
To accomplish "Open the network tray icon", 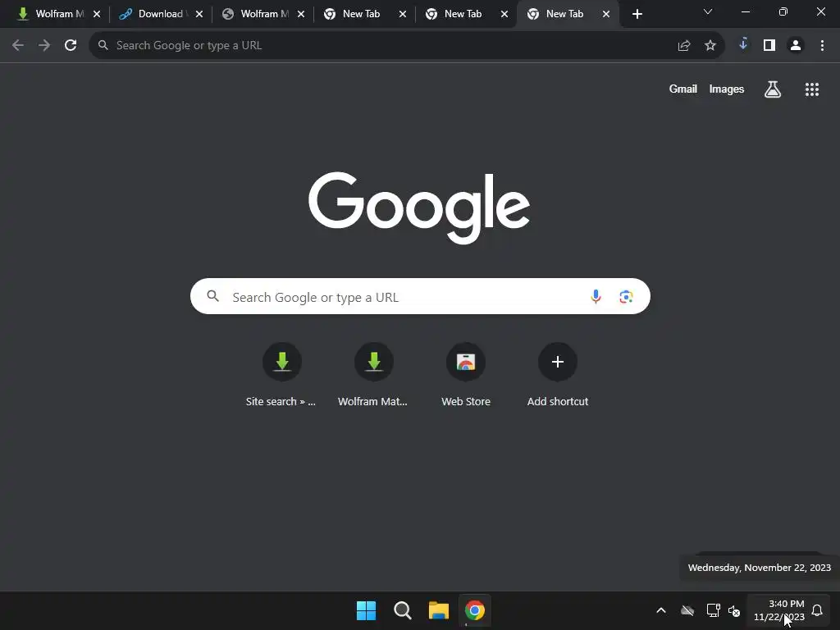I will click(x=713, y=610).
